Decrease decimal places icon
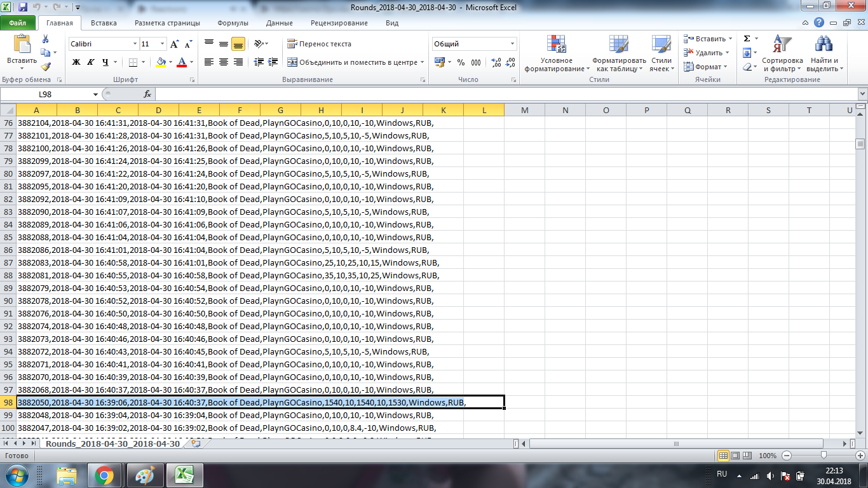Screen dimensions: 868x488 pos(511,62)
